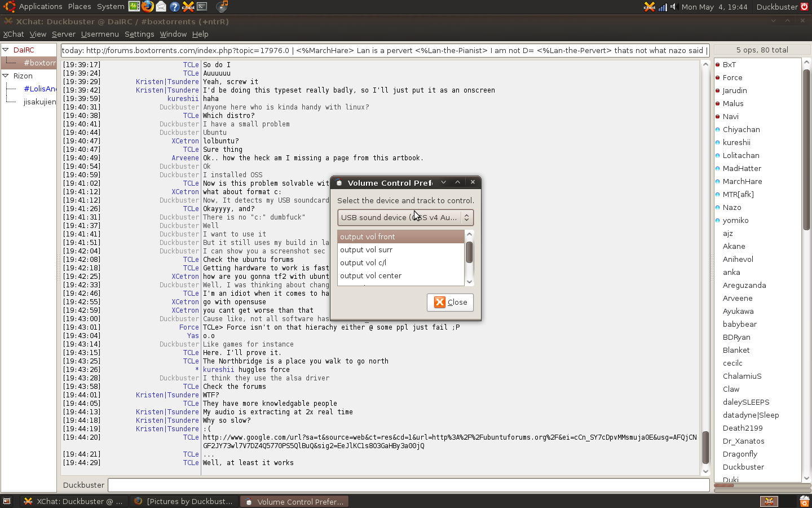Launch Firefox from the top panel
This screenshot has width=812, height=508.
[x=147, y=6]
